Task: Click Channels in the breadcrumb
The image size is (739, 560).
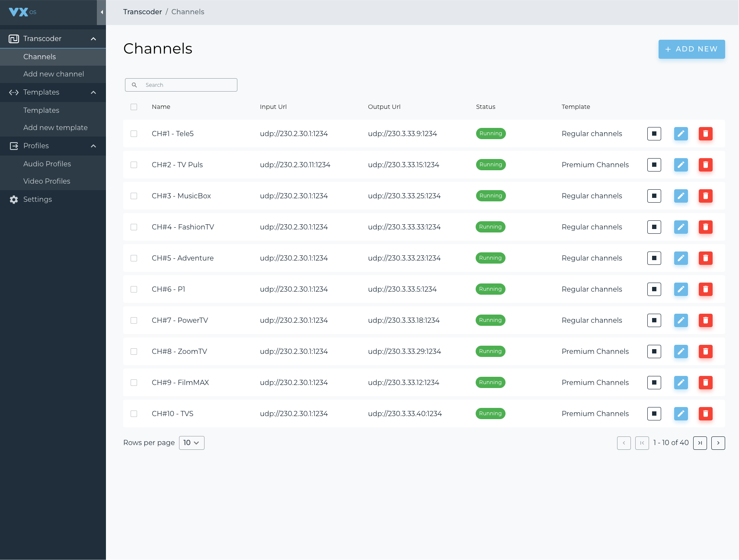Action: [188, 12]
